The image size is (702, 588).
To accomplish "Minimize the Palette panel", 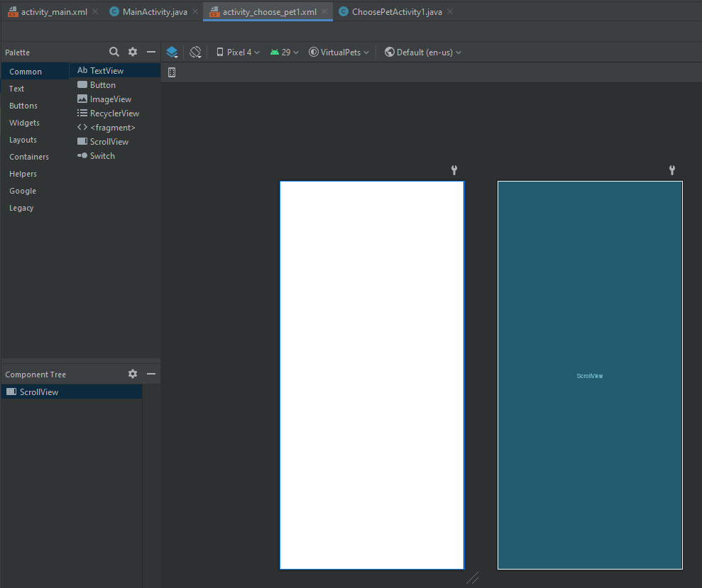I will [151, 52].
